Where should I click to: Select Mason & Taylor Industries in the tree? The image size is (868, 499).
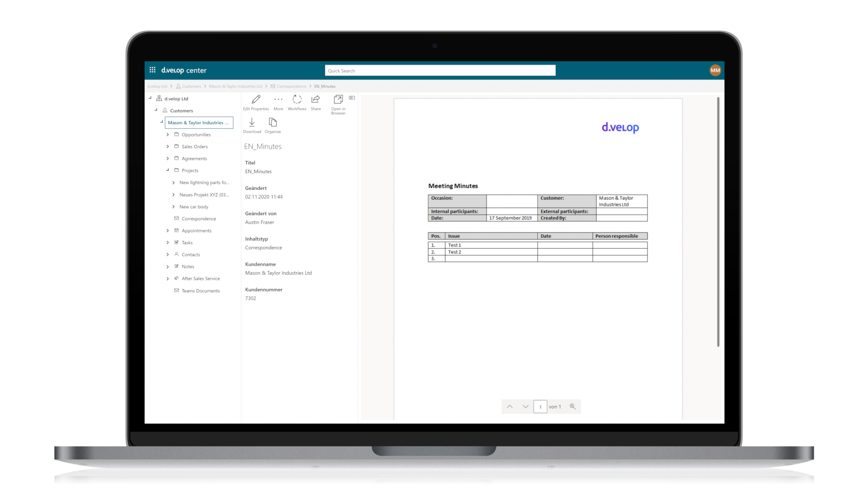tap(198, 122)
